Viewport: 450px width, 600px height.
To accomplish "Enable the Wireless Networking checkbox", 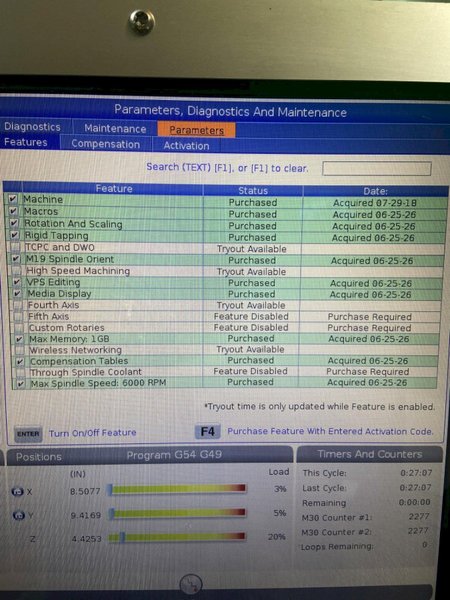I will pos(20,350).
